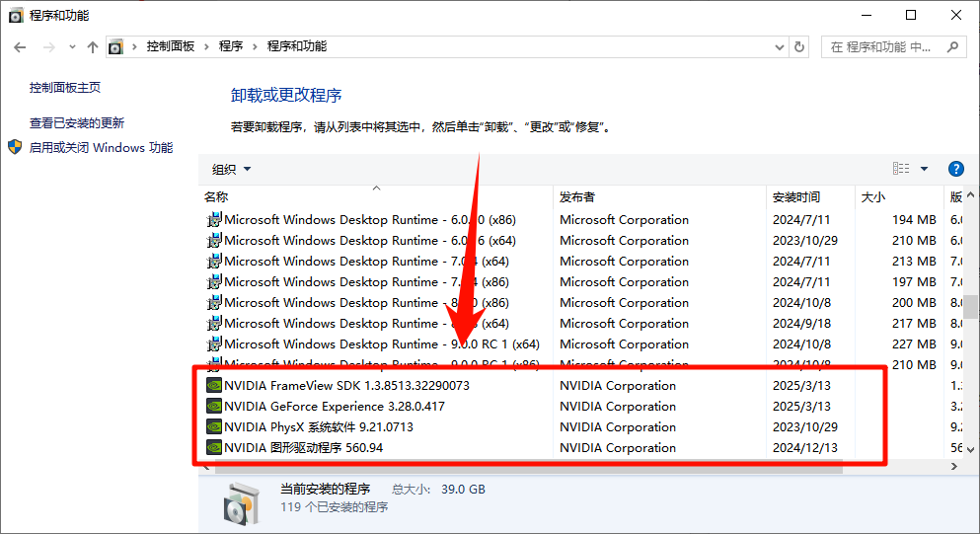The image size is (980, 534).
Task: Select the 程序 breadcrumb item
Action: pyautogui.click(x=231, y=46)
